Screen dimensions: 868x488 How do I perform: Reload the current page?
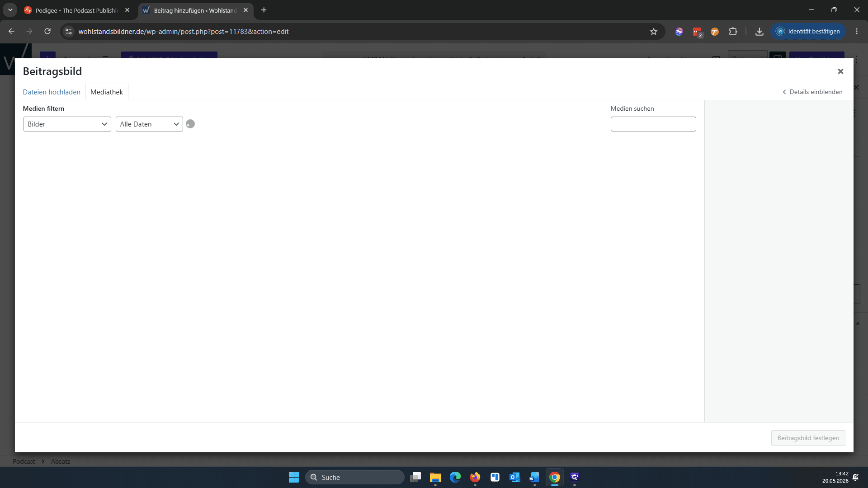[x=47, y=31]
